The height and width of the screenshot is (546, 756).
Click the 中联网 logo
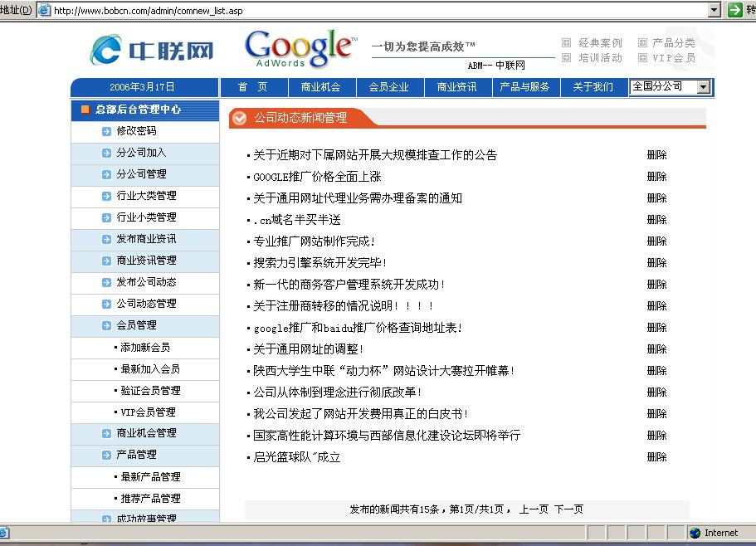point(152,50)
